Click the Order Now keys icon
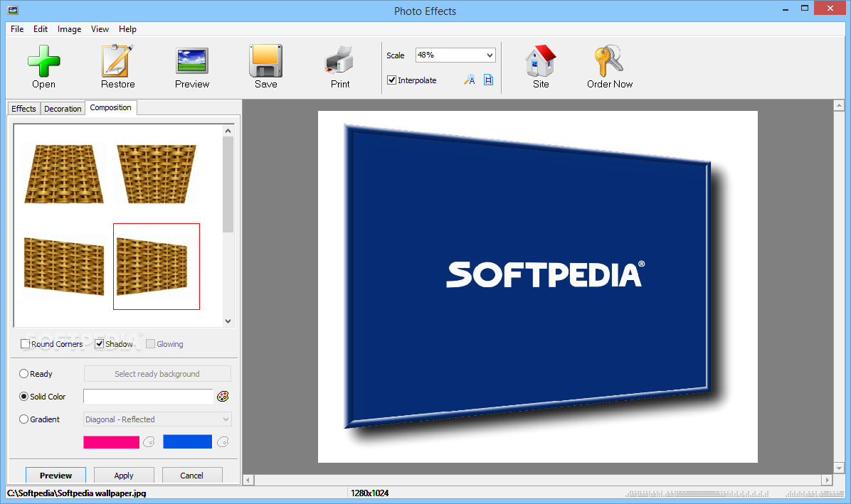851x504 pixels. click(609, 60)
